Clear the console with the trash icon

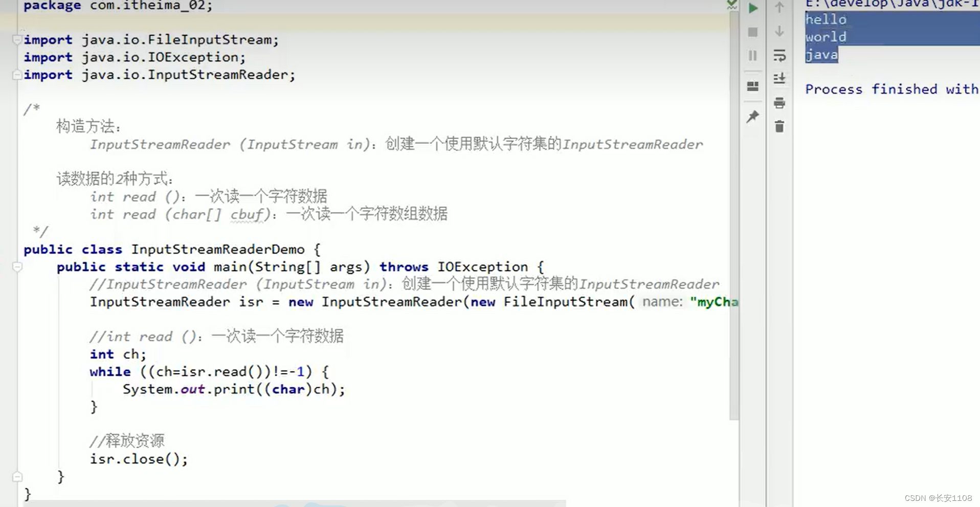point(779,126)
